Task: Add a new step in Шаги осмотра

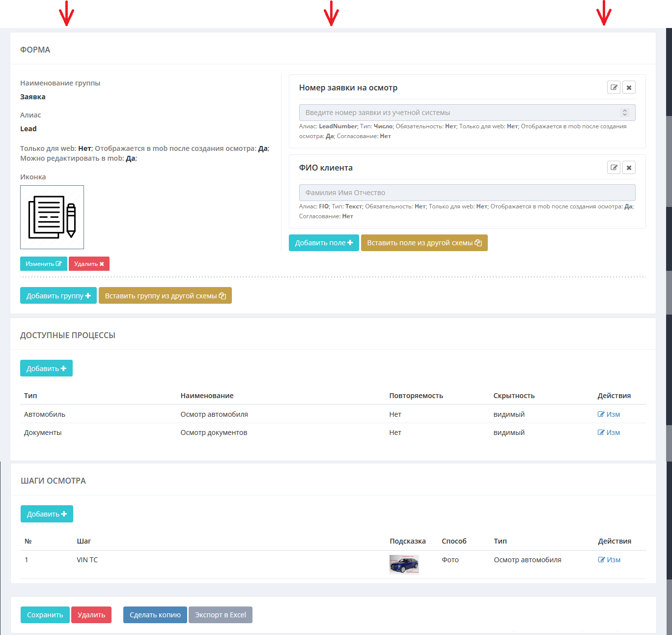Action: point(47,514)
